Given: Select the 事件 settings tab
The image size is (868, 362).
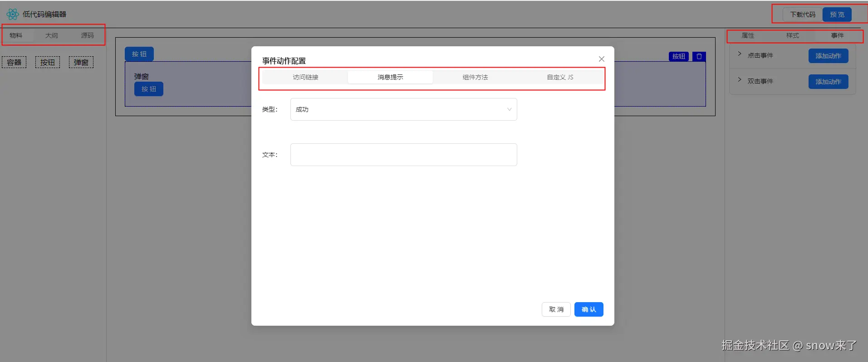Looking at the screenshot, I should 837,35.
